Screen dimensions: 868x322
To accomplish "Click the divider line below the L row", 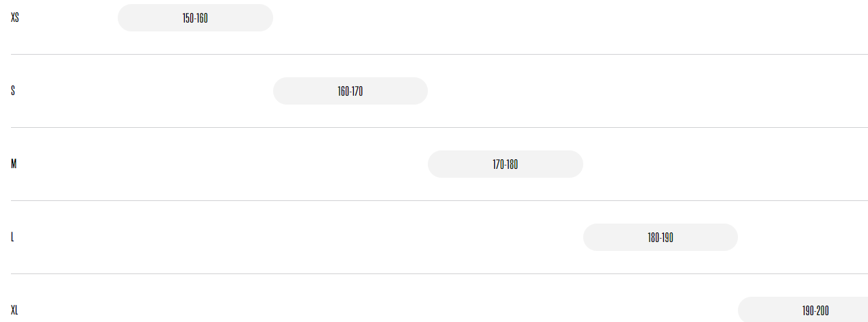I will tap(439, 273).
